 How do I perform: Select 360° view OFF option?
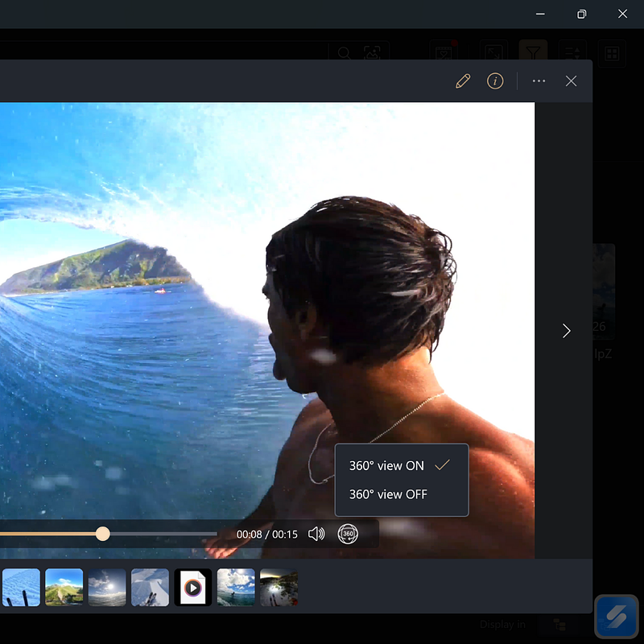click(388, 494)
